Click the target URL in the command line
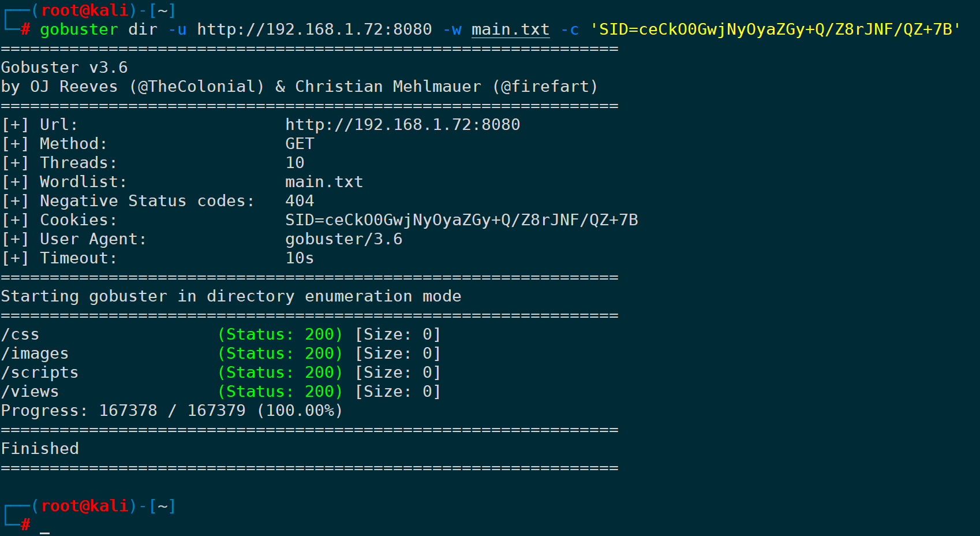Image resolution: width=980 pixels, height=536 pixels. click(315, 29)
